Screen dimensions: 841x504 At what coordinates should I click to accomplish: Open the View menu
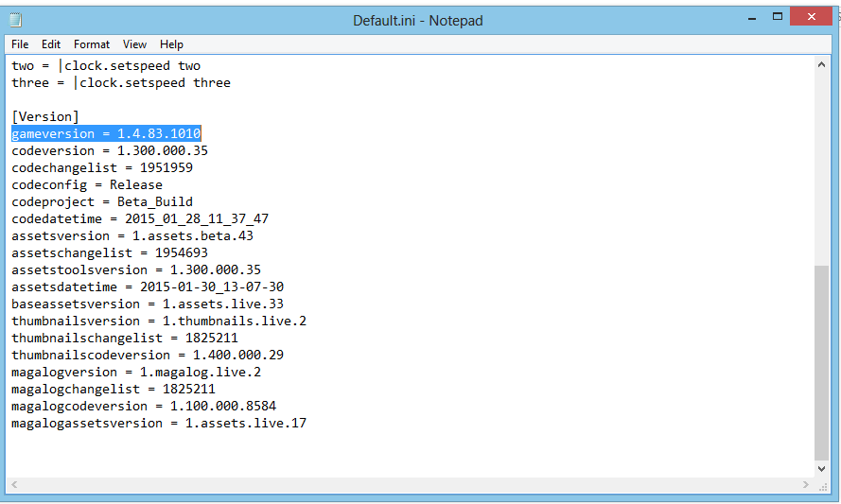(x=134, y=44)
